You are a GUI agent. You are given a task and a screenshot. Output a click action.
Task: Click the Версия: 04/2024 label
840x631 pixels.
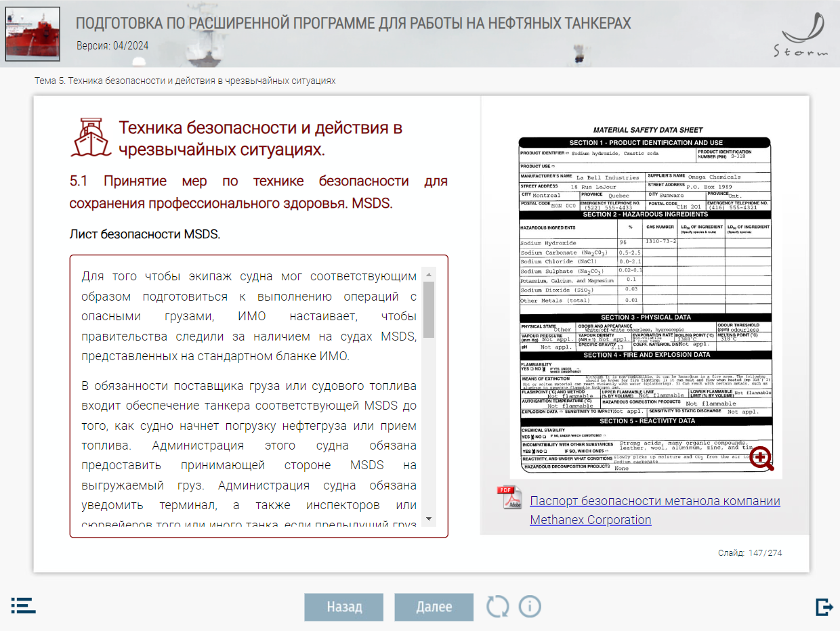click(x=112, y=46)
